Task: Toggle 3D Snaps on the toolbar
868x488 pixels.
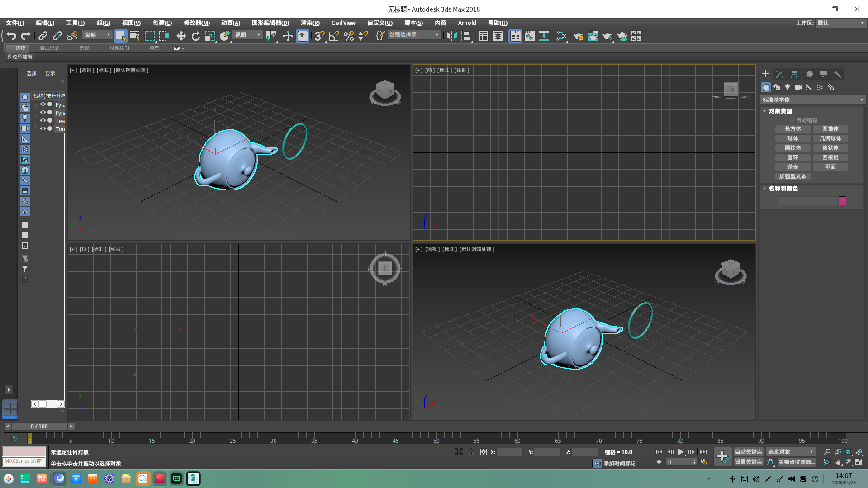Action: pyautogui.click(x=319, y=36)
